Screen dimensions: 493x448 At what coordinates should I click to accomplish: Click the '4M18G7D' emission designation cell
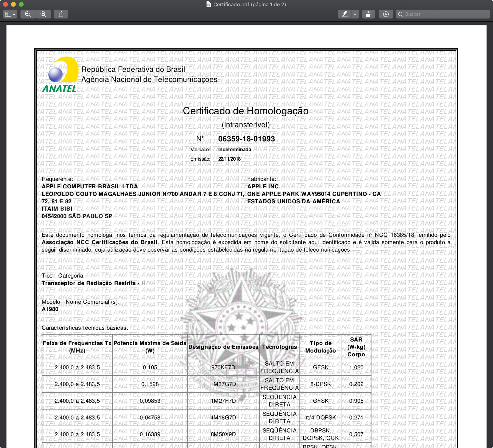(223, 417)
